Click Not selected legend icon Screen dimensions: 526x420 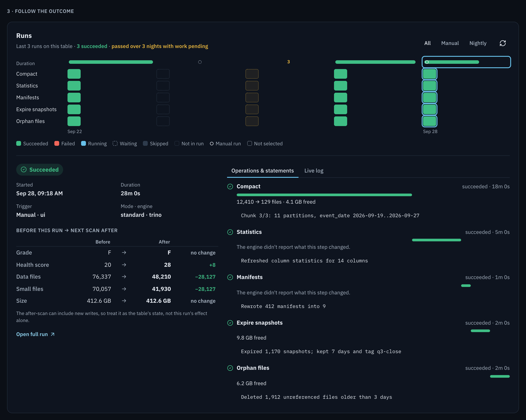[249, 144]
